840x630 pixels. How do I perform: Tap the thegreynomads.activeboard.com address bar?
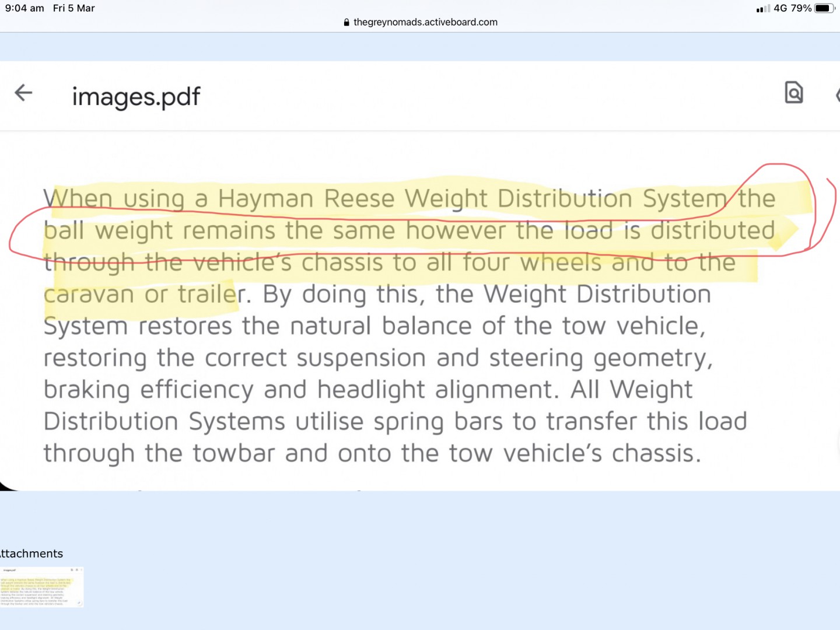pos(425,22)
